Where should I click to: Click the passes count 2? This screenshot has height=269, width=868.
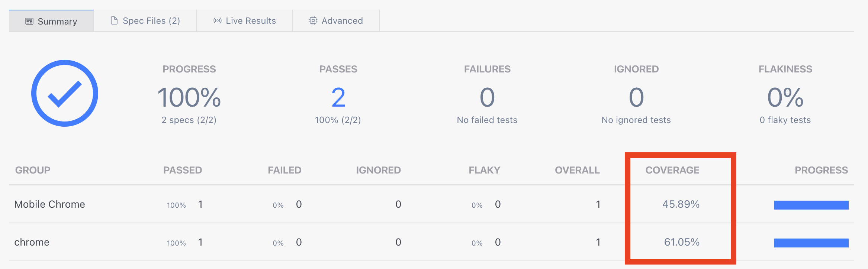point(338,97)
